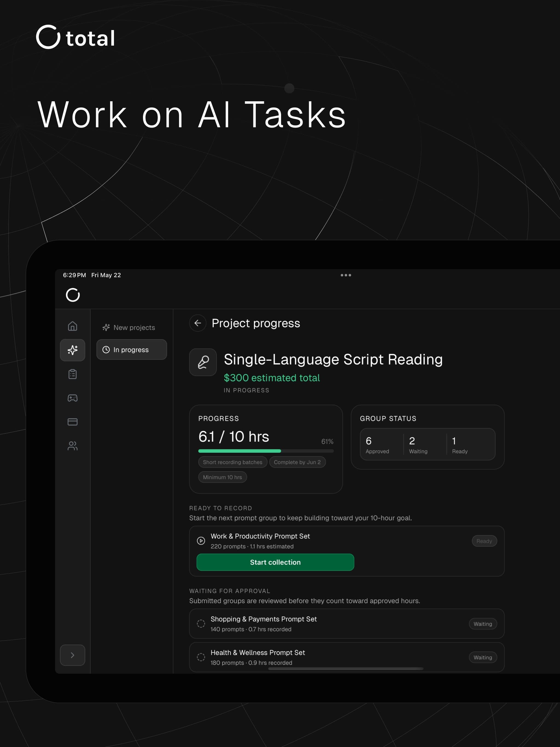Click the play icon on Work & Productivity
The height and width of the screenshot is (747, 560).
201,541
